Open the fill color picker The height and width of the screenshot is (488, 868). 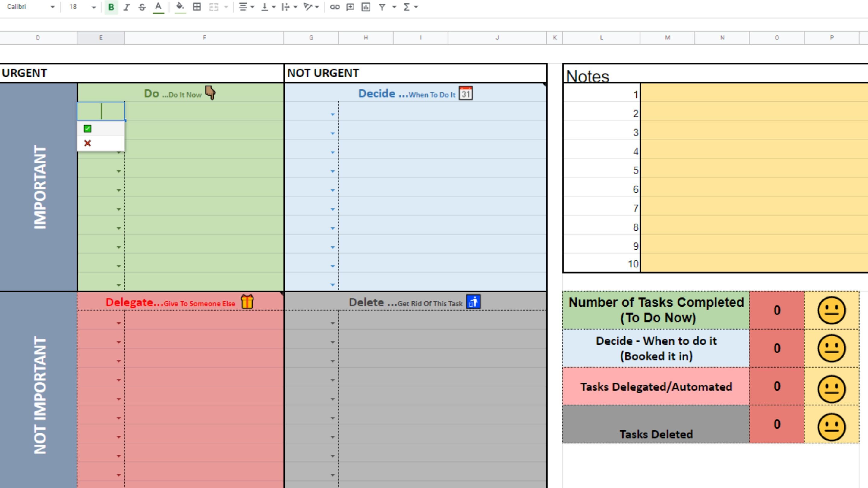180,7
